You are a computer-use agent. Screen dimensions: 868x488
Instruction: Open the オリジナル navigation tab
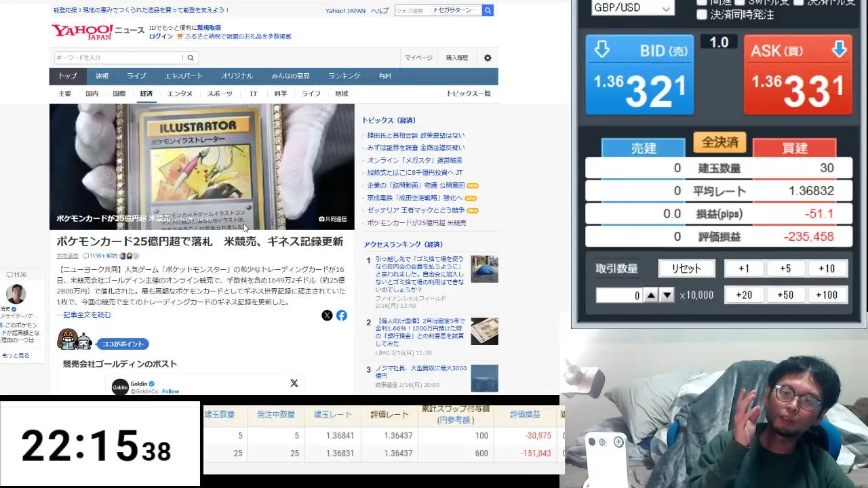click(x=237, y=76)
